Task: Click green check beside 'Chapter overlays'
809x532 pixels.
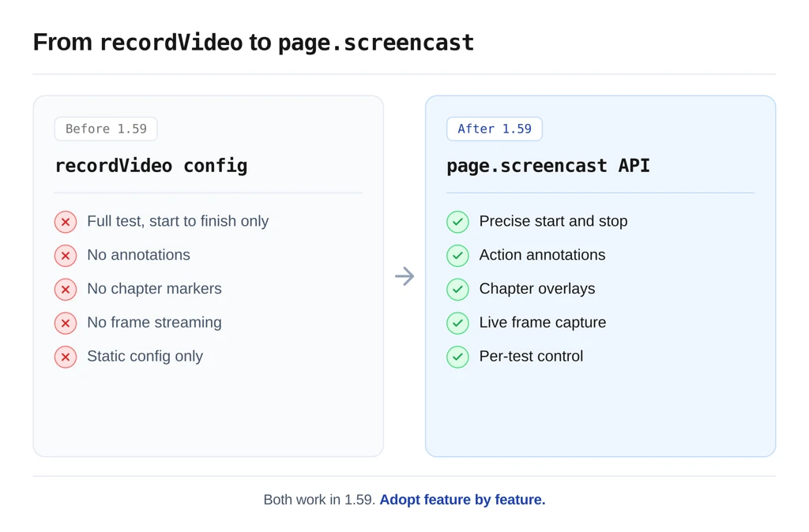Action: pos(457,290)
